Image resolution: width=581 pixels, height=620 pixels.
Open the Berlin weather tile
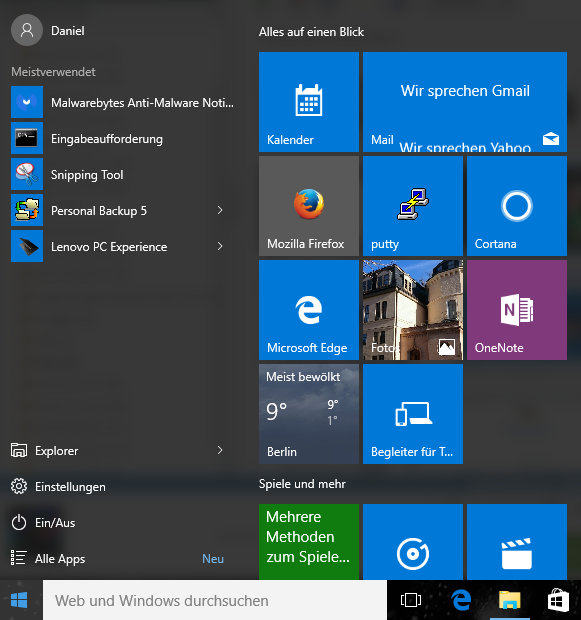coord(309,414)
